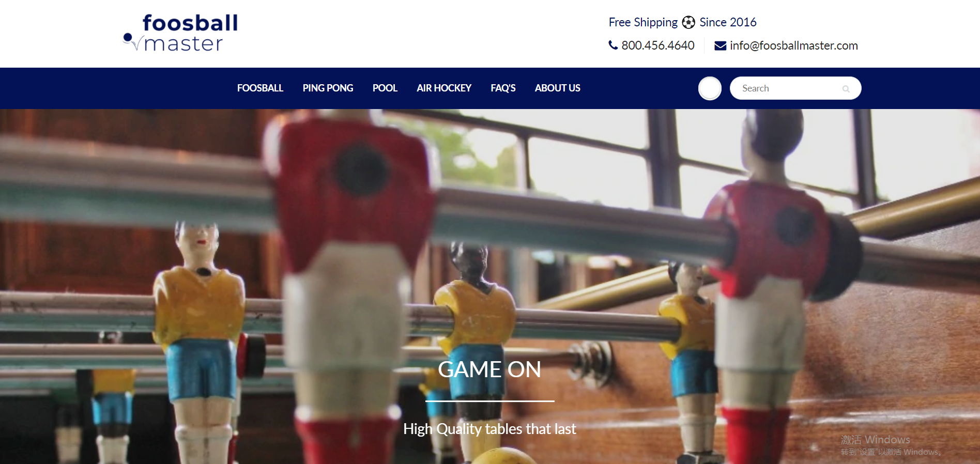Select AIR HOCKEY in the navigation bar
This screenshot has height=464, width=980.
click(x=444, y=88)
